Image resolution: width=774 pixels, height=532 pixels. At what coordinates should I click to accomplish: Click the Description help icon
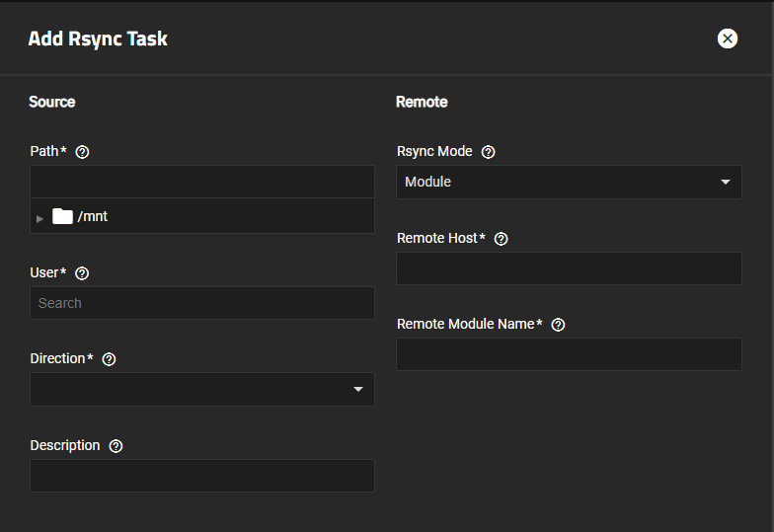click(x=116, y=446)
